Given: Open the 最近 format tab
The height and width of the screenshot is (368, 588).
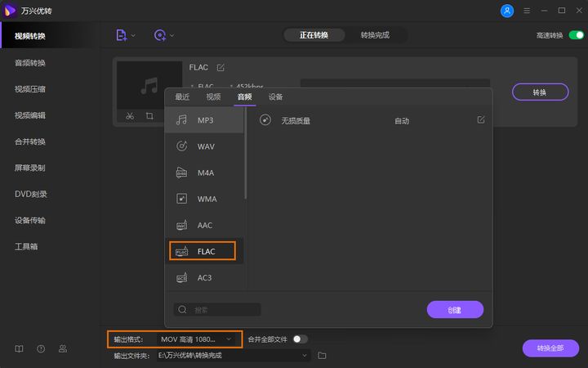Looking at the screenshot, I should point(182,96).
